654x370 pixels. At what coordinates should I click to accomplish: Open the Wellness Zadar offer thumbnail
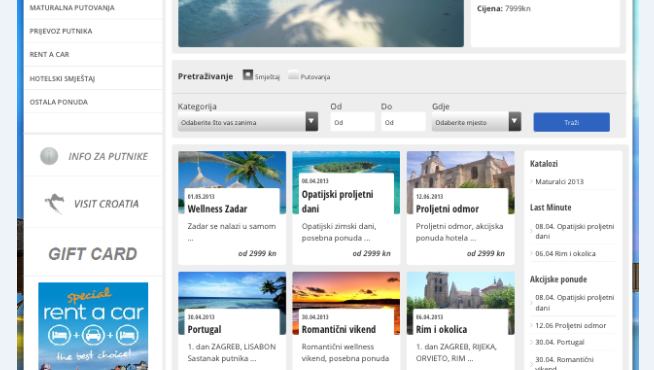click(x=232, y=182)
